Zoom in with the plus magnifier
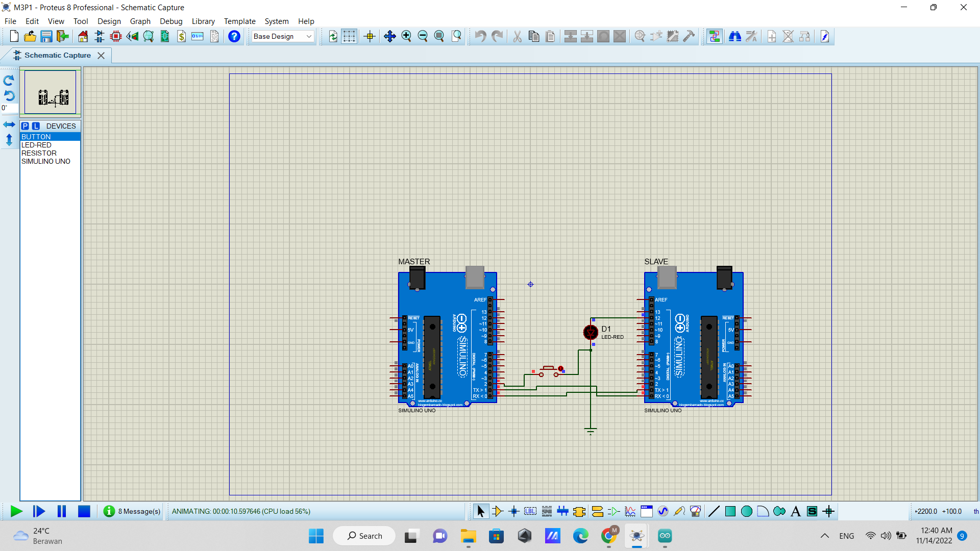 coord(406,36)
